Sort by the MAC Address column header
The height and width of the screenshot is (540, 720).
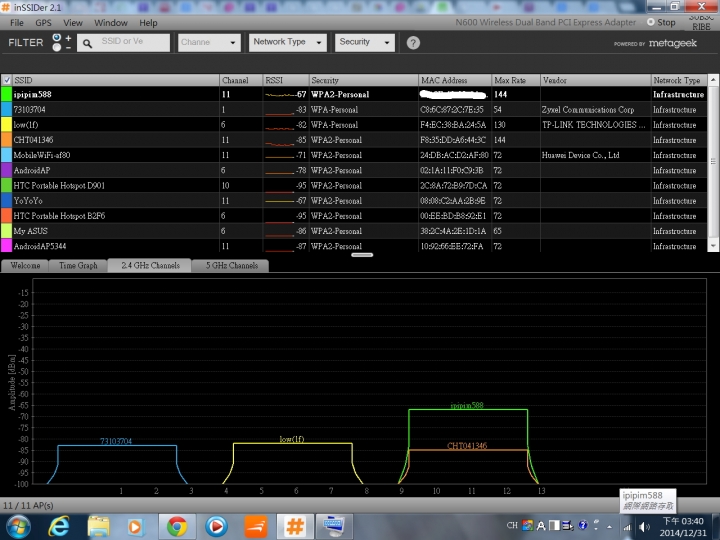[455, 80]
